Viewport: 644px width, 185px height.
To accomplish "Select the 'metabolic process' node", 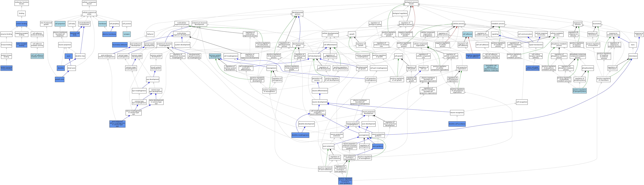I will point(498,24).
